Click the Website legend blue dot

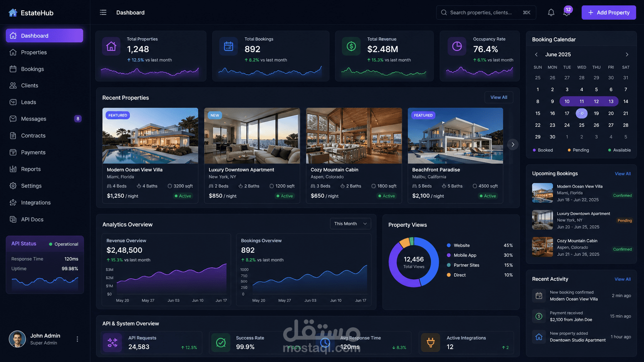pyautogui.click(x=449, y=245)
